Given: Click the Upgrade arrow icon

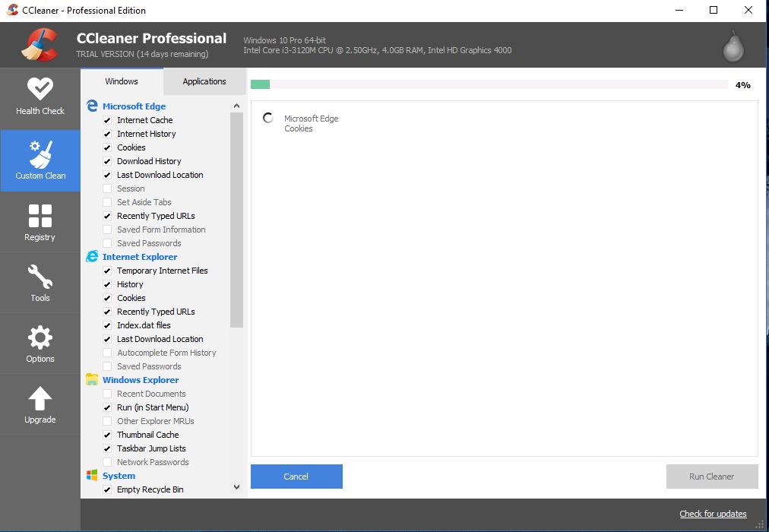Looking at the screenshot, I should 40,398.
